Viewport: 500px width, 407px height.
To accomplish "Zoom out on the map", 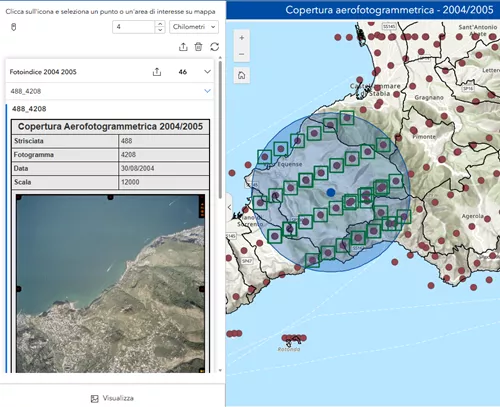I will (x=242, y=54).
